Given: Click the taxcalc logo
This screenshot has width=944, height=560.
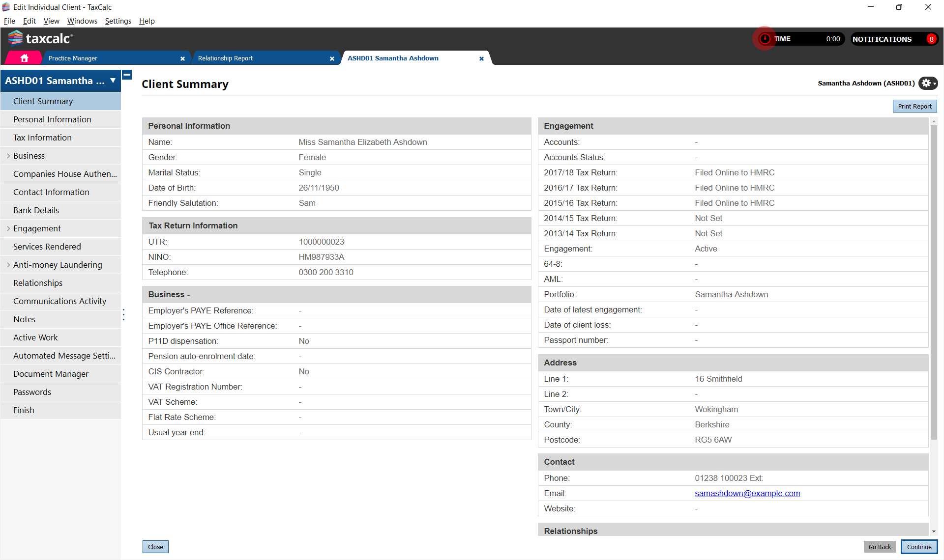Looking at the screenshot, I should click(x=40, y=38).
